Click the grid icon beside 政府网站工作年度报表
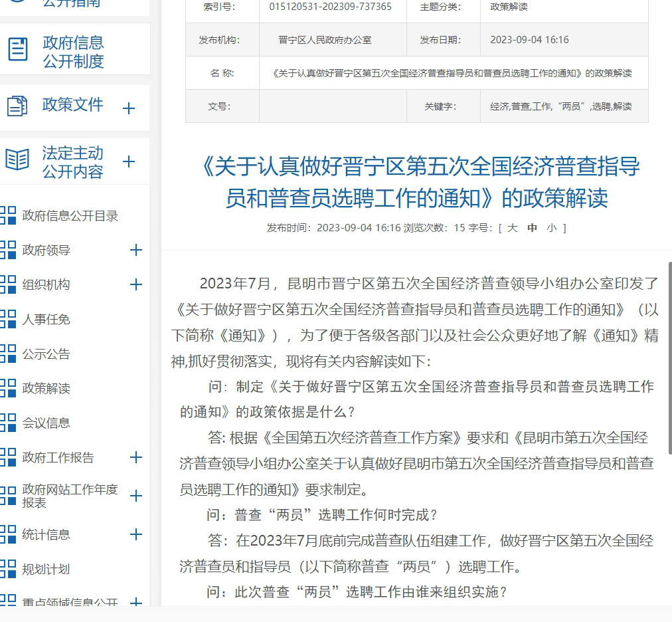Screen dimensions: 672x622 8,496
